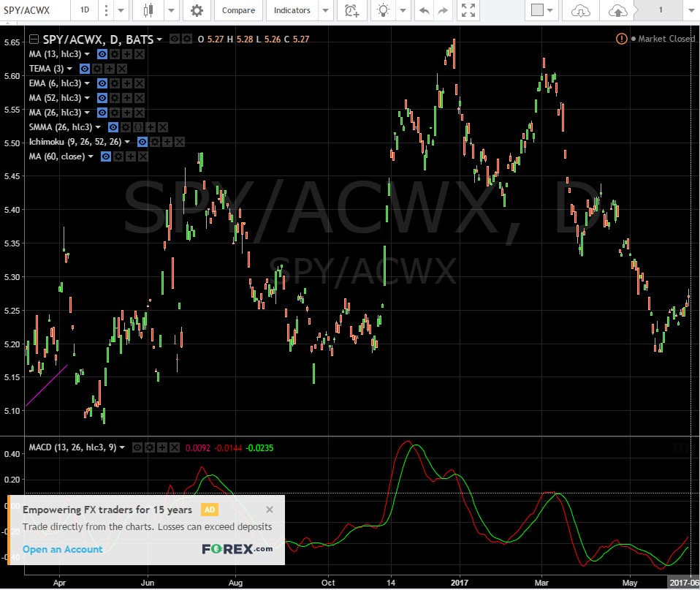Screen dimensions: 700x590
Task: Click the lightbulb ideas icon
Action: [x=383, y=10]
